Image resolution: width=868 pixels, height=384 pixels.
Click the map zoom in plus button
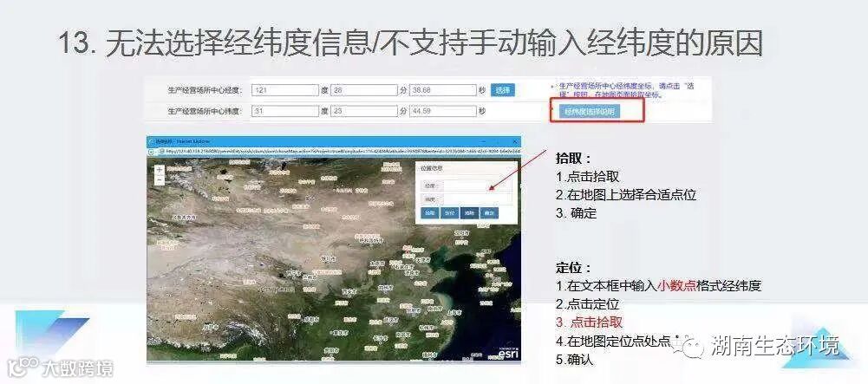click(x=160, y=171)
